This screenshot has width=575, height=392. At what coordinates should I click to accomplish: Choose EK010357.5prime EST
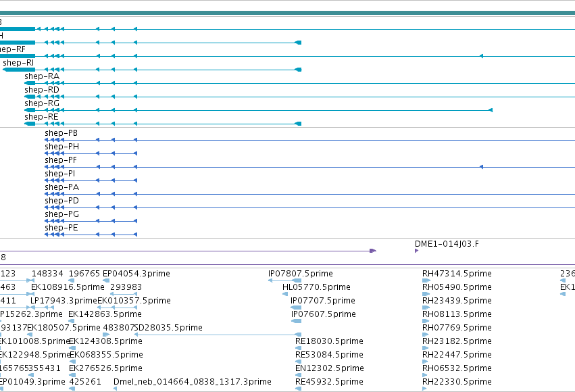134,301
